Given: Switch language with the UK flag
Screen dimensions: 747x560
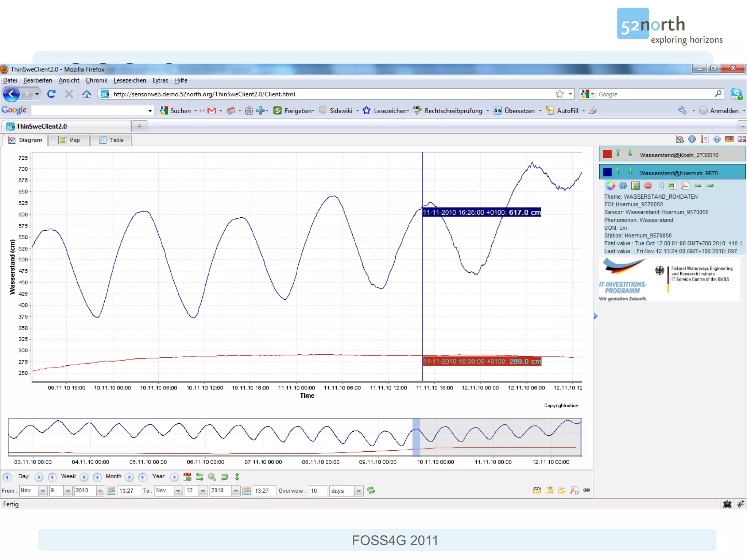Looking at the screenshot, I should [x=742, y=139].
